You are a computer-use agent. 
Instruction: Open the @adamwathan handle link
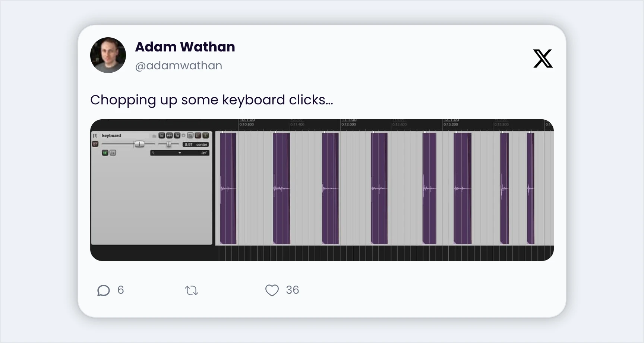(x=179, y=66)
